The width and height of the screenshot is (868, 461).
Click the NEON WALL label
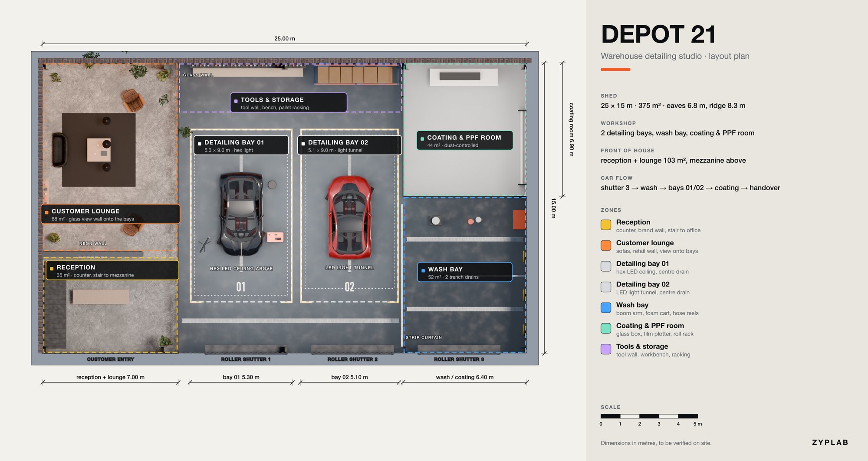coord(93,244)
